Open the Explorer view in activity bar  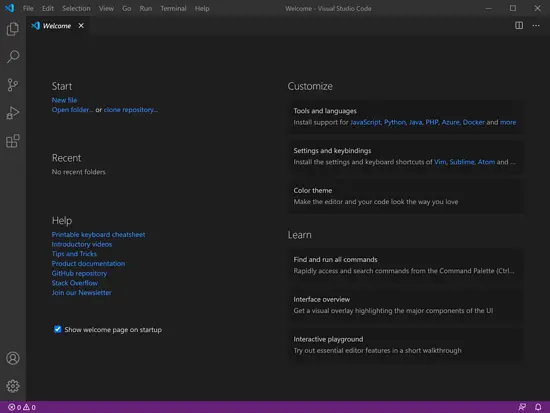click(x=13, y=29)
